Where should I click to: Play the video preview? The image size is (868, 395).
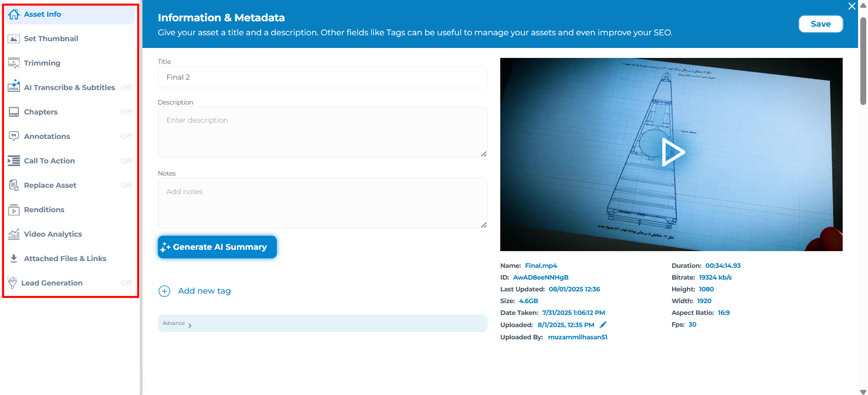pyautogui.click(x=673, y=152)
